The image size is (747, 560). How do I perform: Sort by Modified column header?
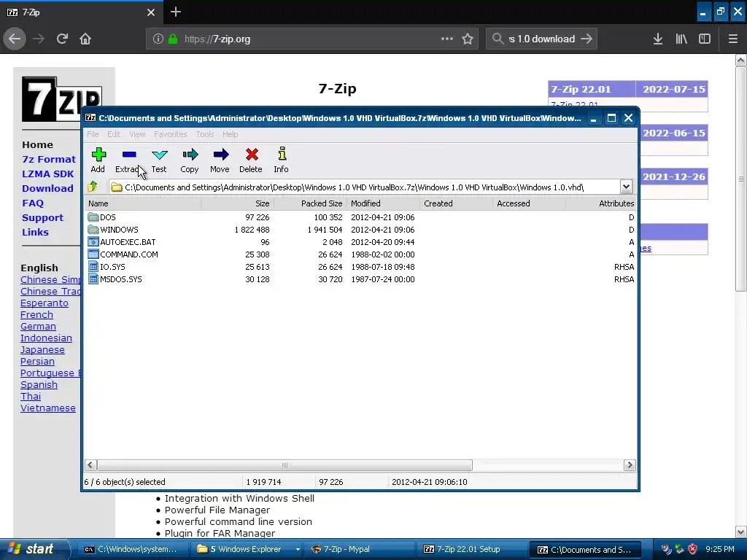coord(384,203)
